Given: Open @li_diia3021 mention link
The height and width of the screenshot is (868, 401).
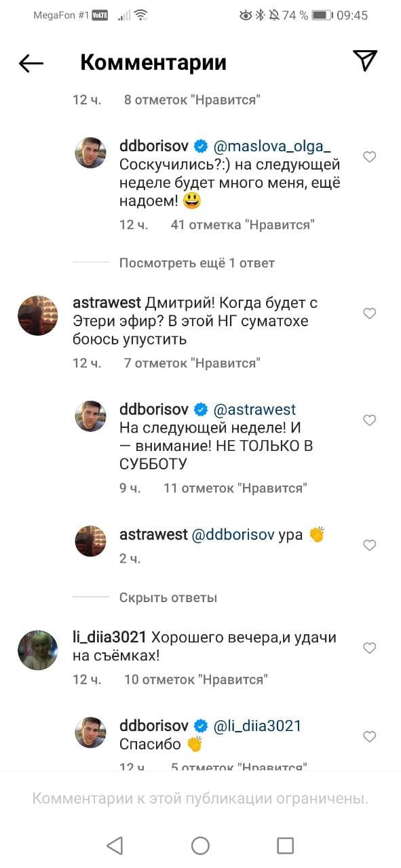Looking at the screenshot, I should (257, 726).
